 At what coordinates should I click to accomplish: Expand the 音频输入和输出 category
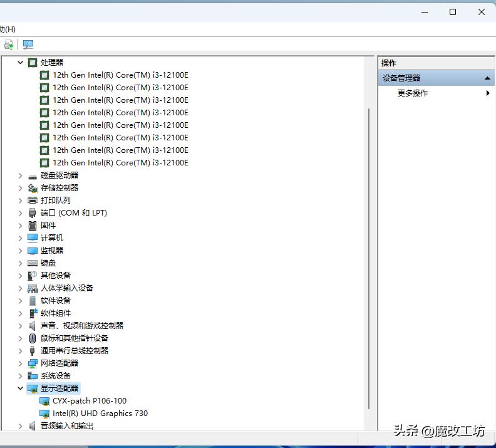tap(20, 426)
